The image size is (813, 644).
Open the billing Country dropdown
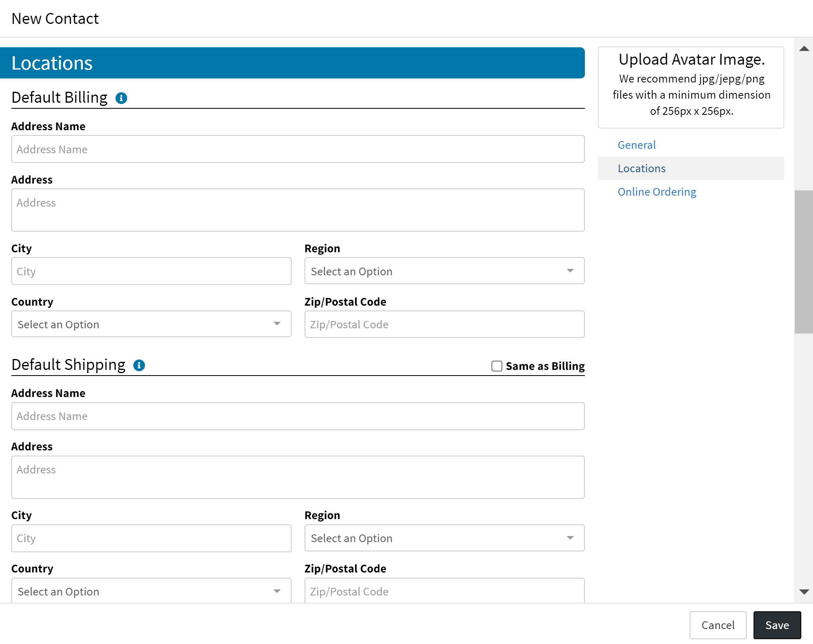tap(151, 324)
